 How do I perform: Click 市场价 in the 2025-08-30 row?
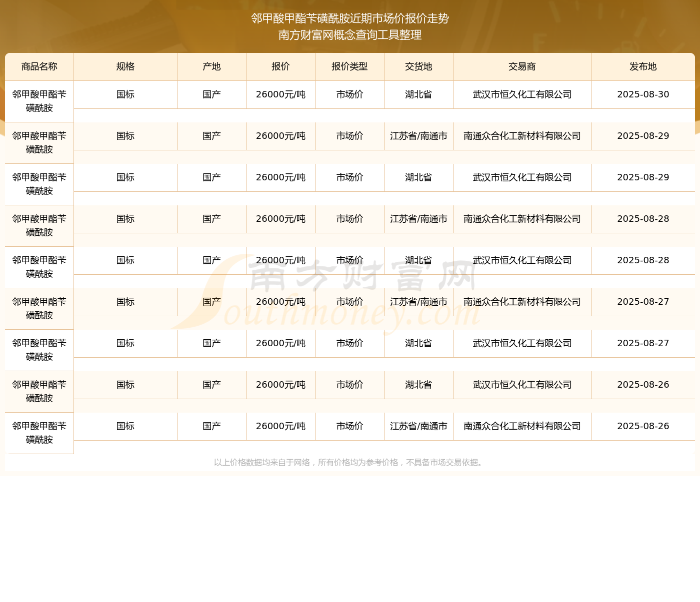click(349, 94)
